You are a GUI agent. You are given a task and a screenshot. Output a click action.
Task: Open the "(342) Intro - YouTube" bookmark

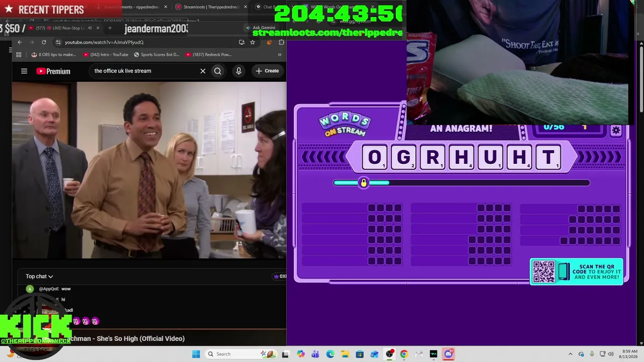coord(106,54)
